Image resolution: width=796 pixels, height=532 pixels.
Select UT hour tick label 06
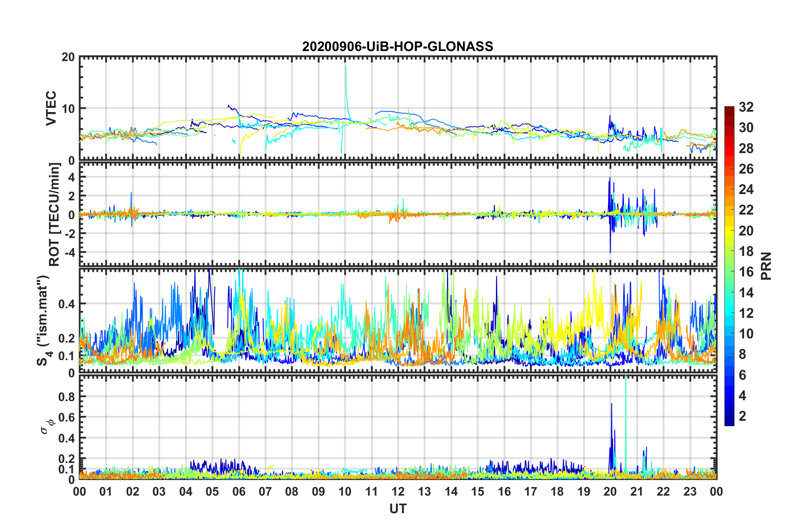(x=239, y=491)
